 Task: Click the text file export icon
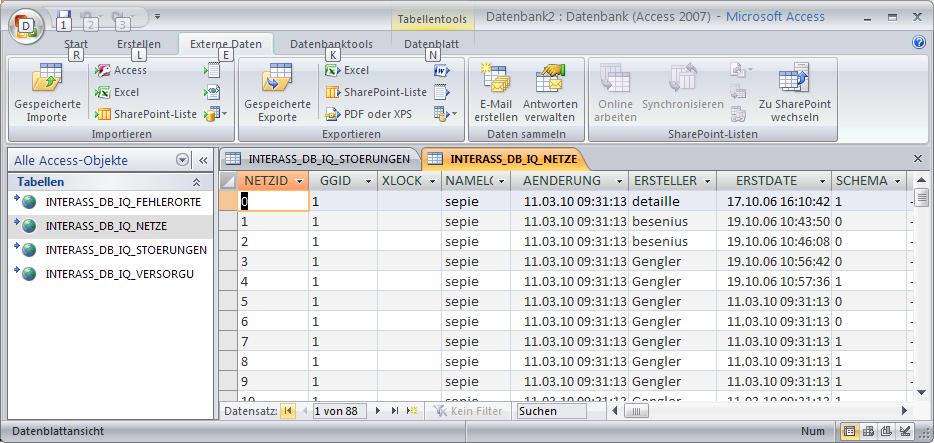441,92
